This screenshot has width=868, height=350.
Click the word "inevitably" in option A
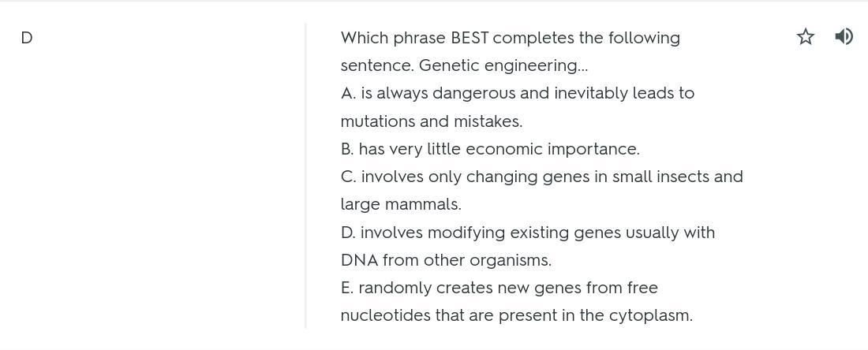point(590,93)
